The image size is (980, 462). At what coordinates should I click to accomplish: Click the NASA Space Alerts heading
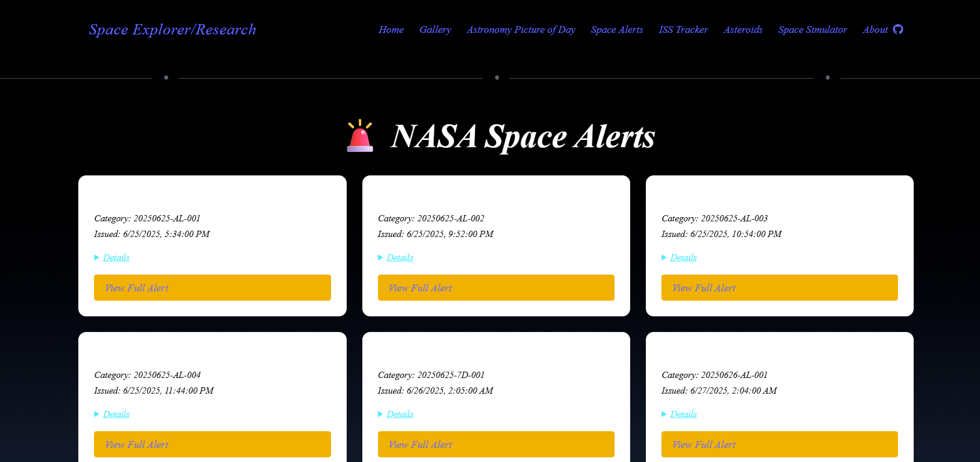pyautogui.click(x=523, y=137)
